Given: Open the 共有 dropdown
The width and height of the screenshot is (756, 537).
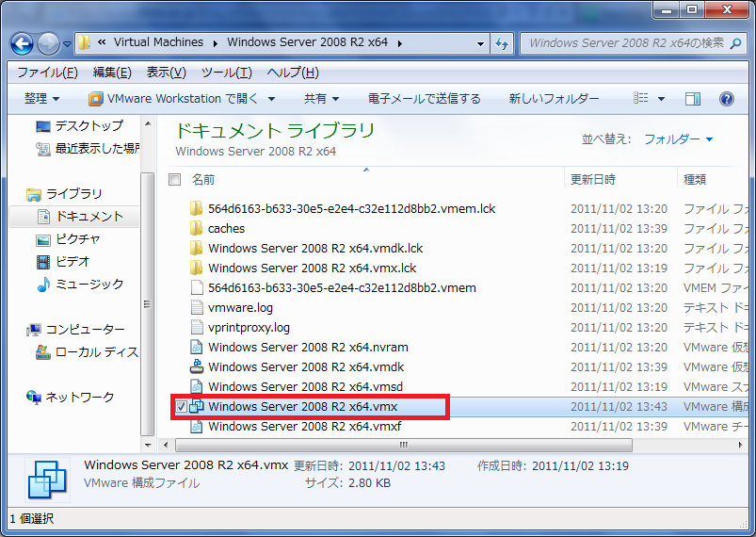Looking at the screenshot, I should point(321,98).
